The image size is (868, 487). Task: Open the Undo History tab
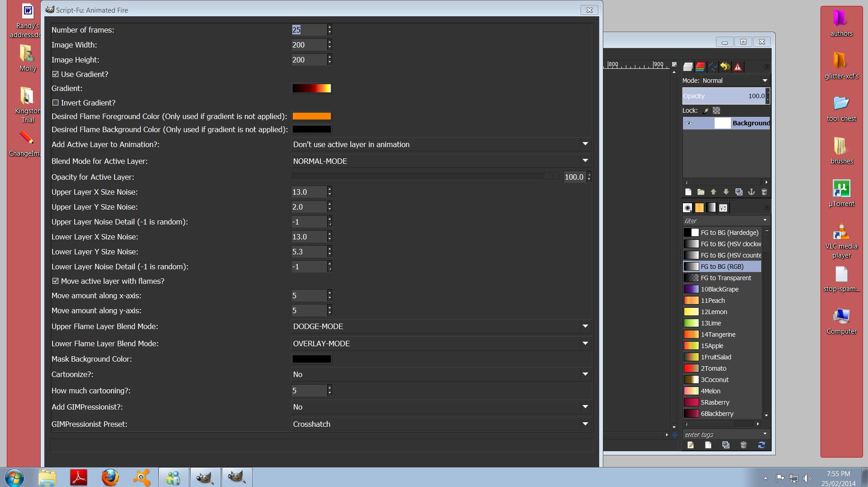725,67
